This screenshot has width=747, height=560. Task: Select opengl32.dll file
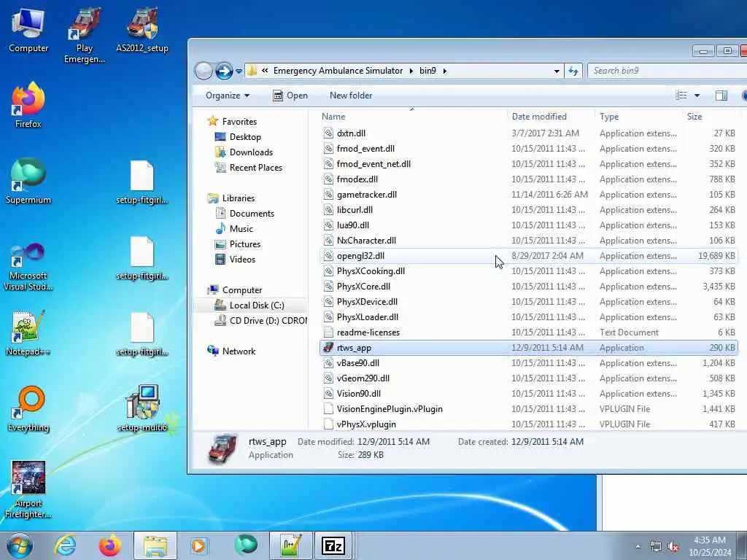point(529,256)
